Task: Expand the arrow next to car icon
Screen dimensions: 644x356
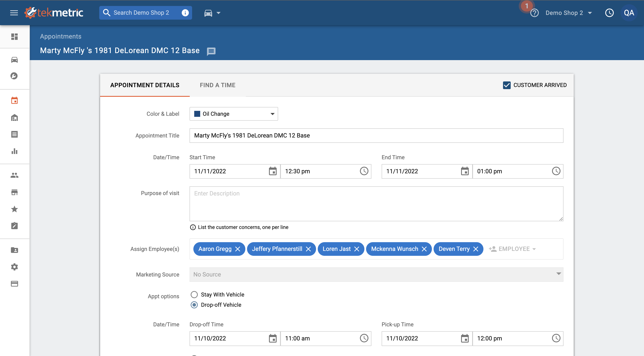Action: pyautogui.click(x=218, y=13)
